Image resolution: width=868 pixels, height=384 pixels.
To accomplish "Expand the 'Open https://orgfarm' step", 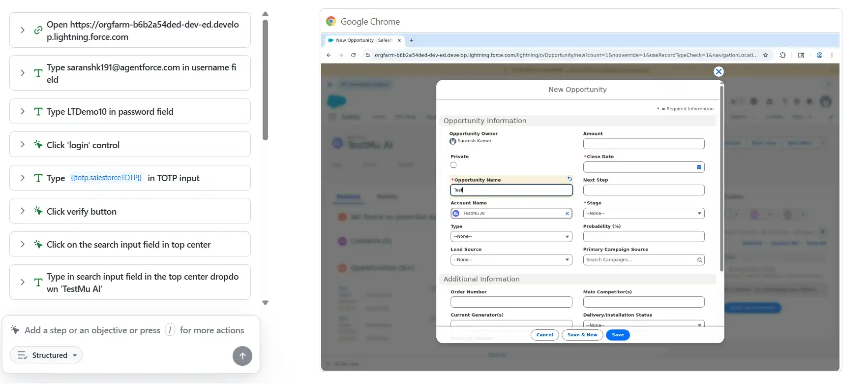I will [23, 30].
